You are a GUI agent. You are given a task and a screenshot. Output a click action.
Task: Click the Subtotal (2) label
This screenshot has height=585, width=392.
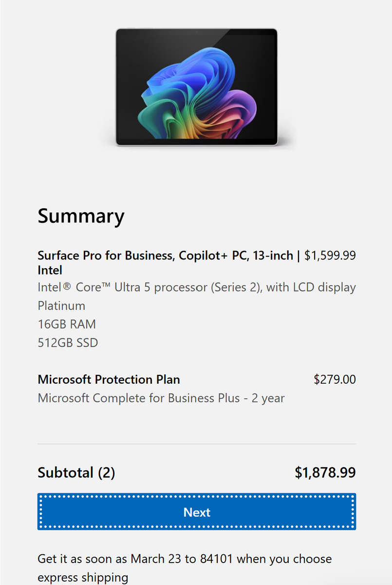76,472
